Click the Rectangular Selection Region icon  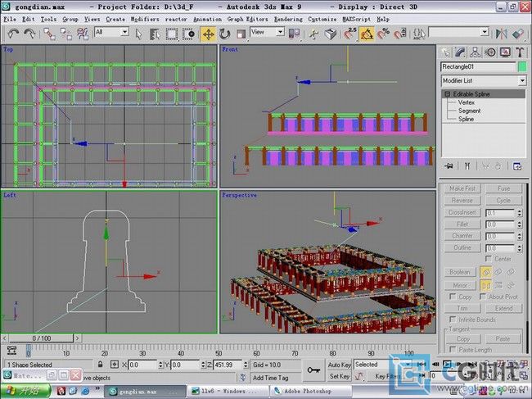coord(172,34)
